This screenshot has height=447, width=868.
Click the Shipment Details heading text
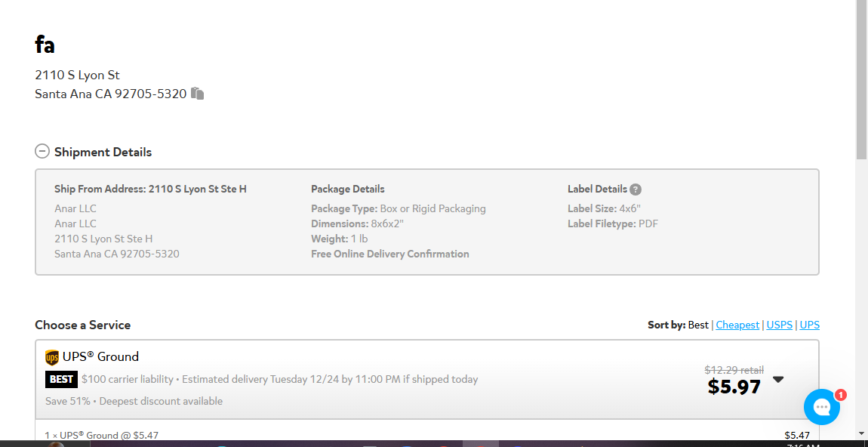pyautogui.click(x=103, y=152)
